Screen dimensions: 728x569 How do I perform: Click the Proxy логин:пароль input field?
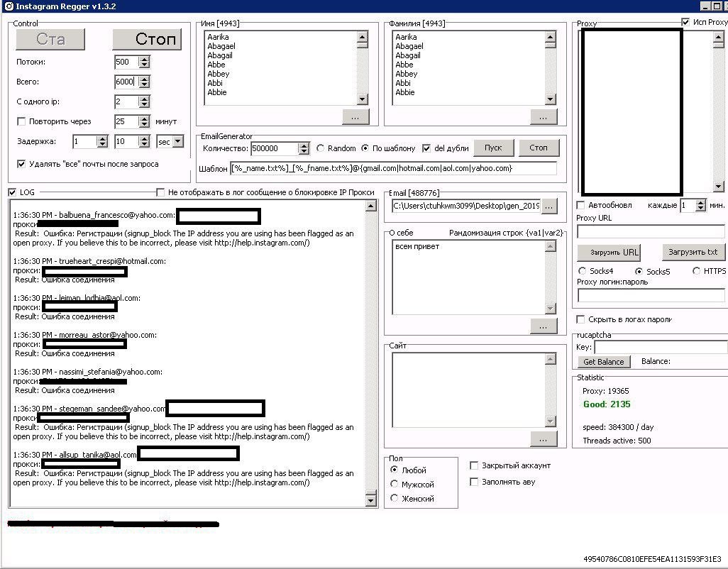651,295
